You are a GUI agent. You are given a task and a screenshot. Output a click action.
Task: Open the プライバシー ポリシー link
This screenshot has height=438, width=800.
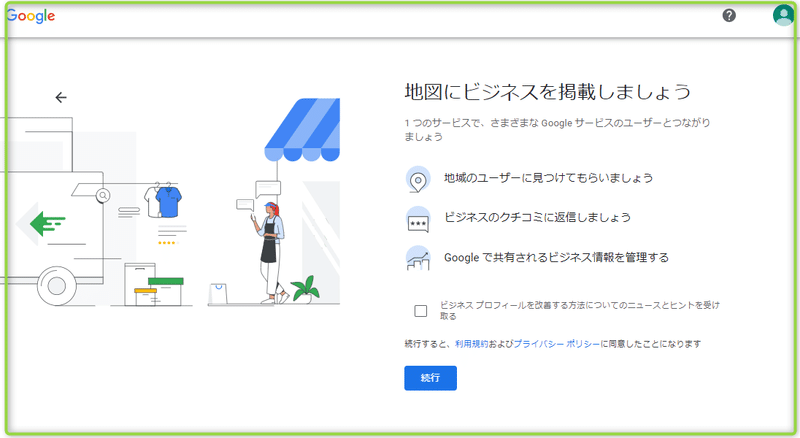pyautogui.click(x=557, y=344)
